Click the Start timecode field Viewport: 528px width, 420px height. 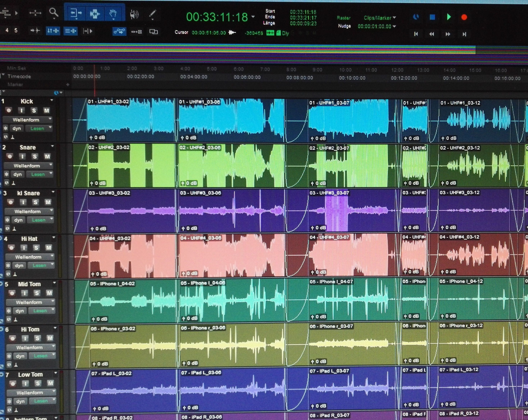[x=303, y=12]
